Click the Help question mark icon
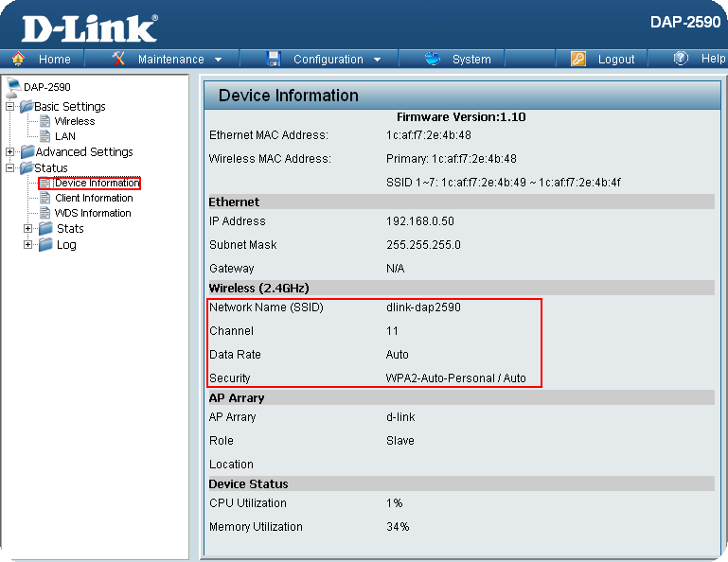This screenshot has width=728, height=562. click(681, 59)
